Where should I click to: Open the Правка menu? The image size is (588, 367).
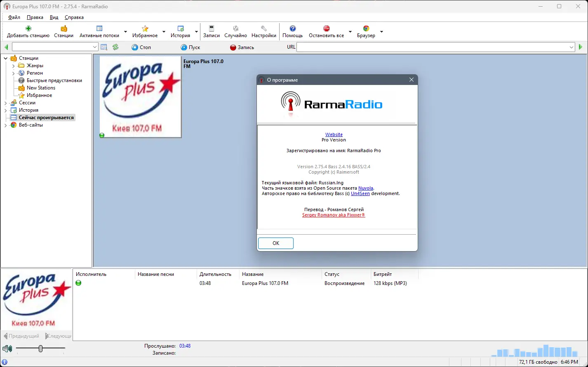tap(35, 17)
